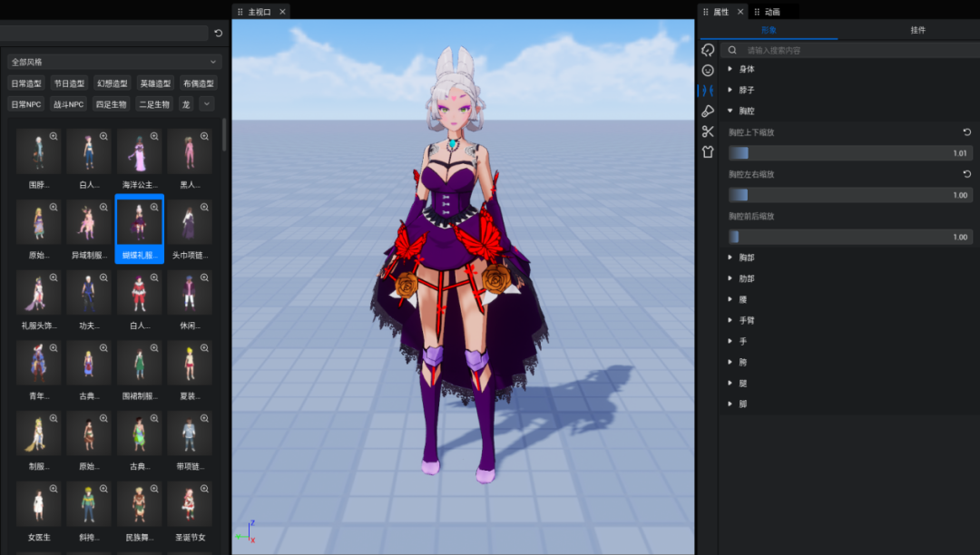This screenshot has height=555, width=980.
Task: Toggle the 日常NPC filter tag
Action: click(26, 104)
